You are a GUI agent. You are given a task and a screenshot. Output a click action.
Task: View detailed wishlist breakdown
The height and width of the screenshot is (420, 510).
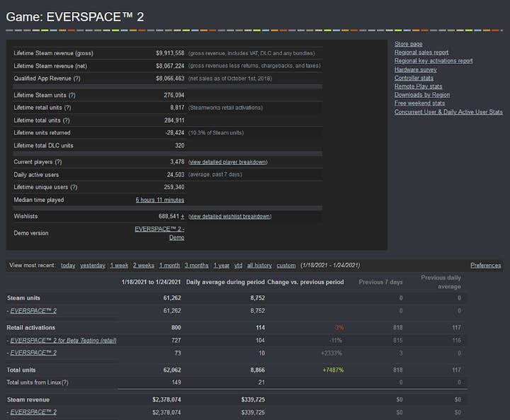[x=229, y=216]
